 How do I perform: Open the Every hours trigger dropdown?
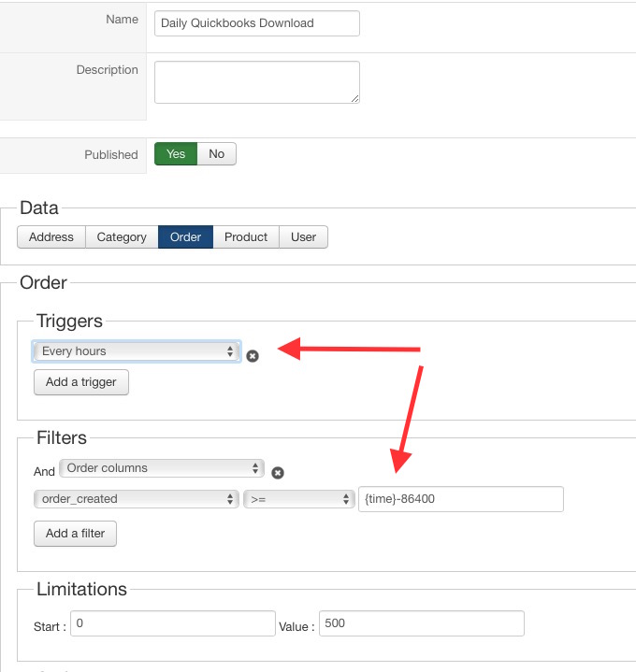pyautogui.click(x=137, y=351)
